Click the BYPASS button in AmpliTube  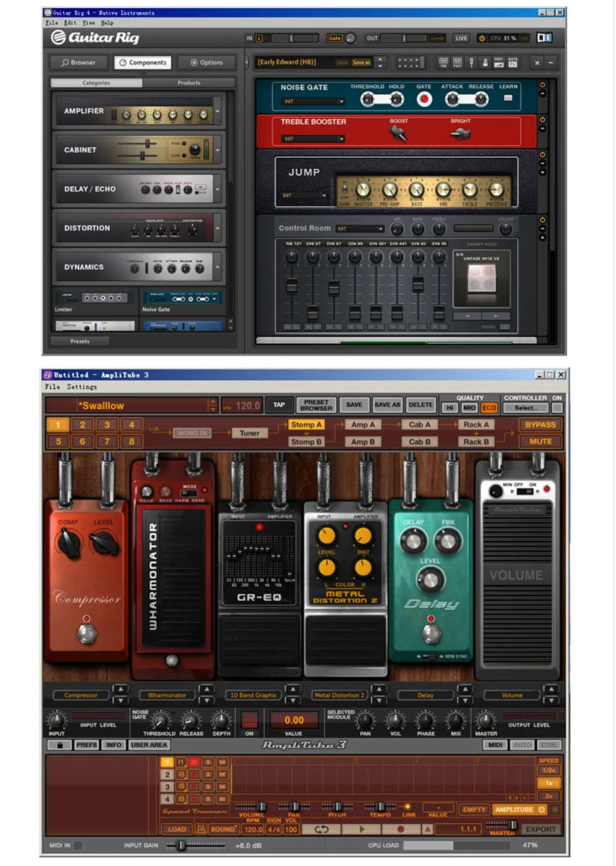(540, 425)
